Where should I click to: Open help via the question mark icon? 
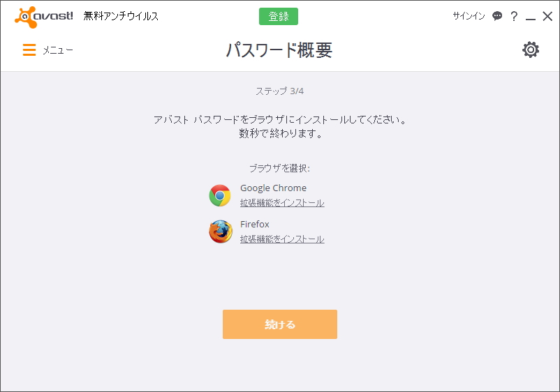coord(514,16)
